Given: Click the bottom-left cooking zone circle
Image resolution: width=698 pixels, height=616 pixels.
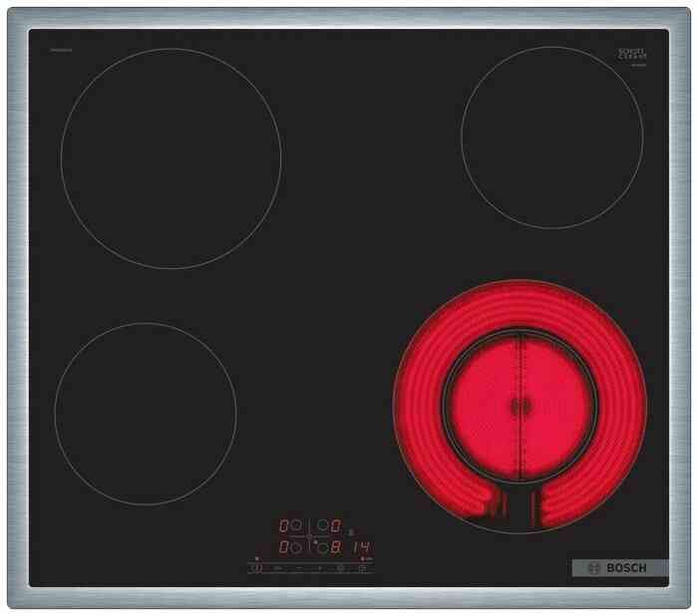Looking at the screenshot, I should [x=146, y=413].
